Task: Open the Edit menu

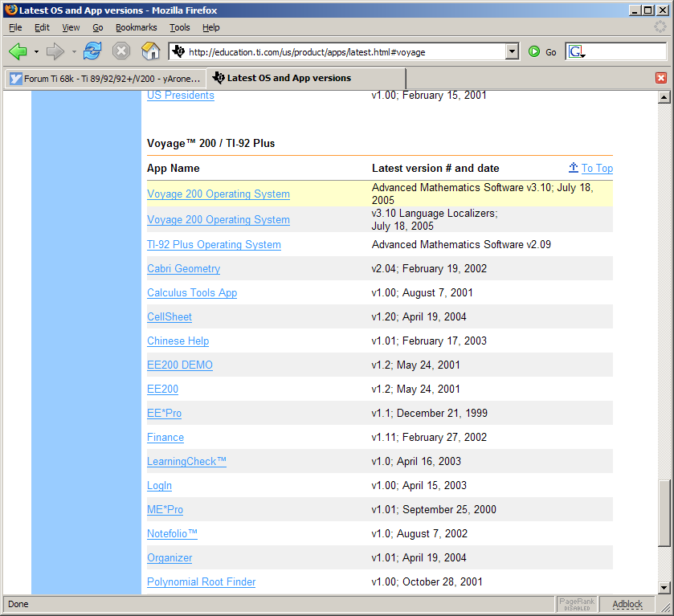Action: (42, 27)
